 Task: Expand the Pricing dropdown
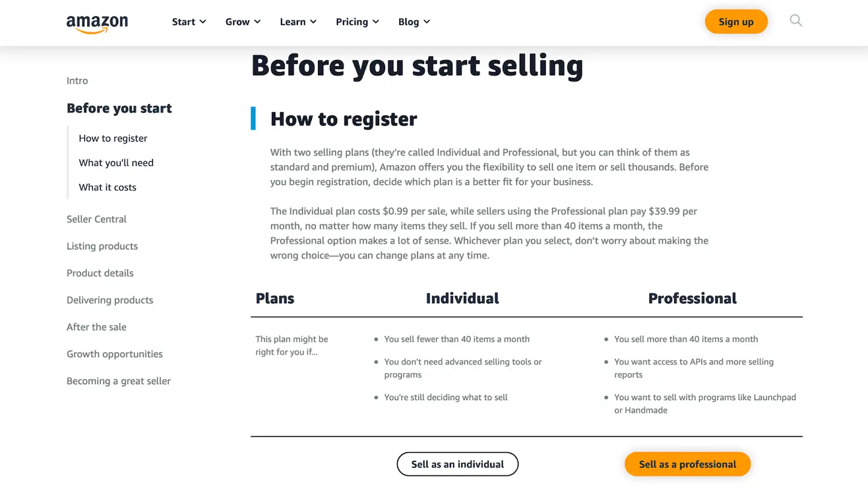356,22
